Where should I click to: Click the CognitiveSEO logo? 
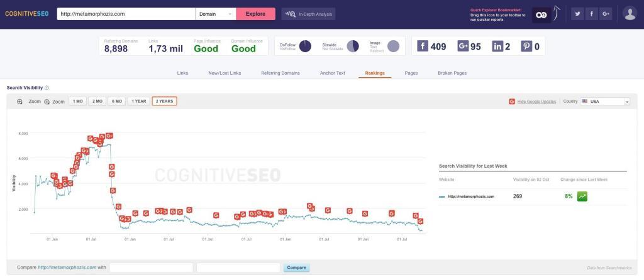point(26,14)
